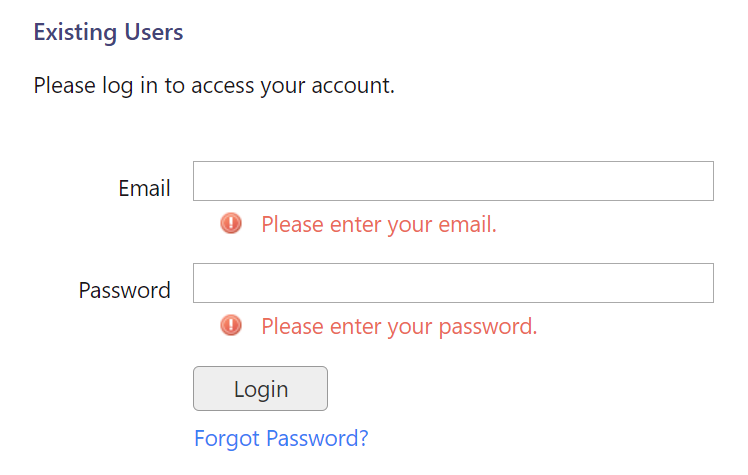Select the red exclamation icon under Email

[231, 224]
